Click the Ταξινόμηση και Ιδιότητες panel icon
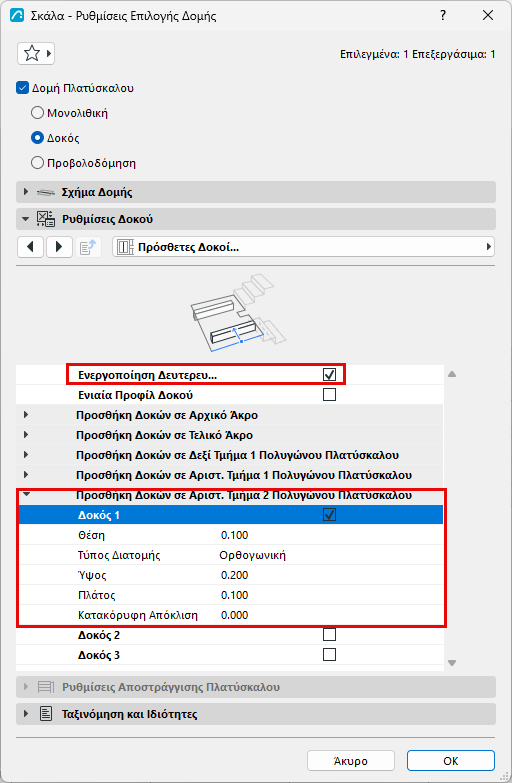 (x=46, y=714)
